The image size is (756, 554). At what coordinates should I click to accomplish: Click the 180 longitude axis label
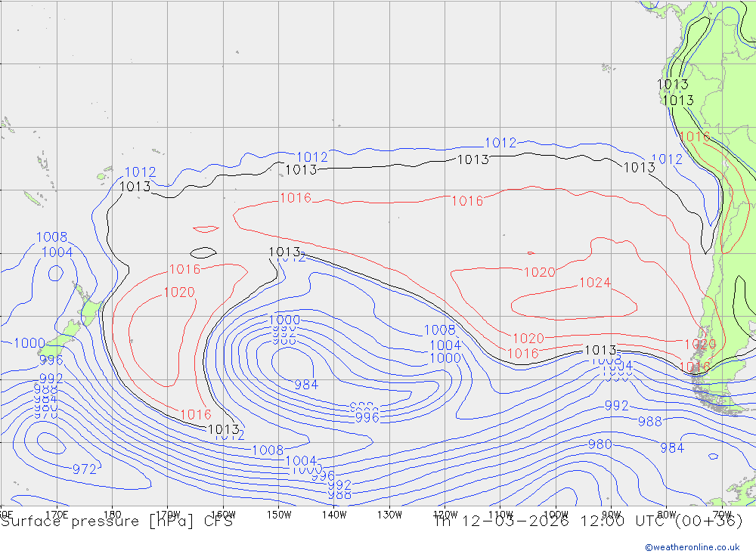112,514
